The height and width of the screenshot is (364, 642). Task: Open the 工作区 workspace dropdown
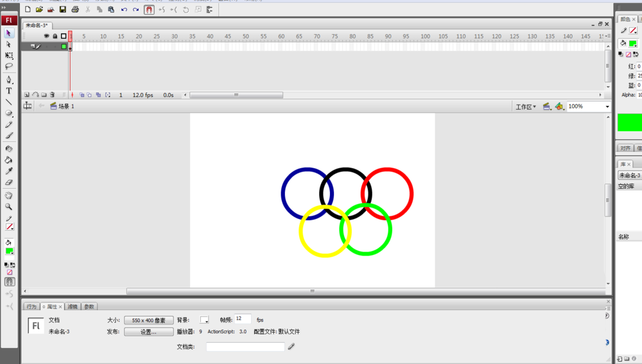tap(526, 107)
